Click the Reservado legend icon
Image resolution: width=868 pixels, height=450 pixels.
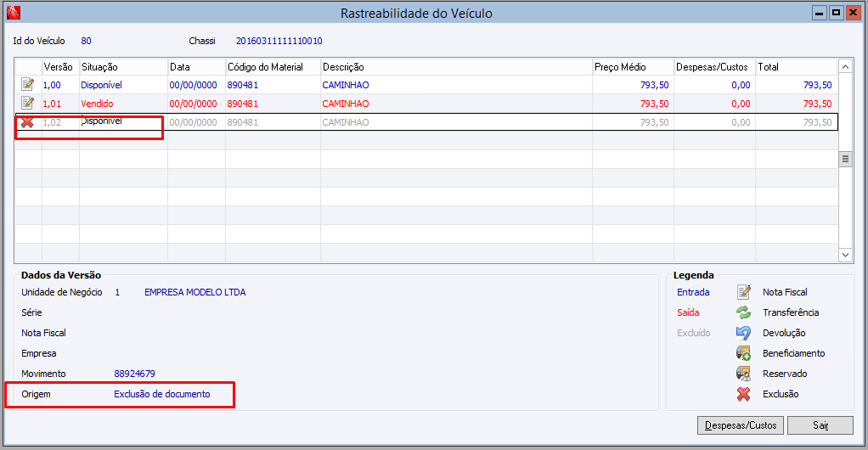point(743,374)
